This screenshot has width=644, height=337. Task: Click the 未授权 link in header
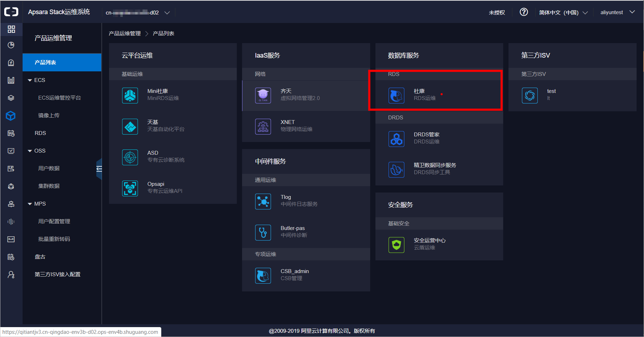497,12
